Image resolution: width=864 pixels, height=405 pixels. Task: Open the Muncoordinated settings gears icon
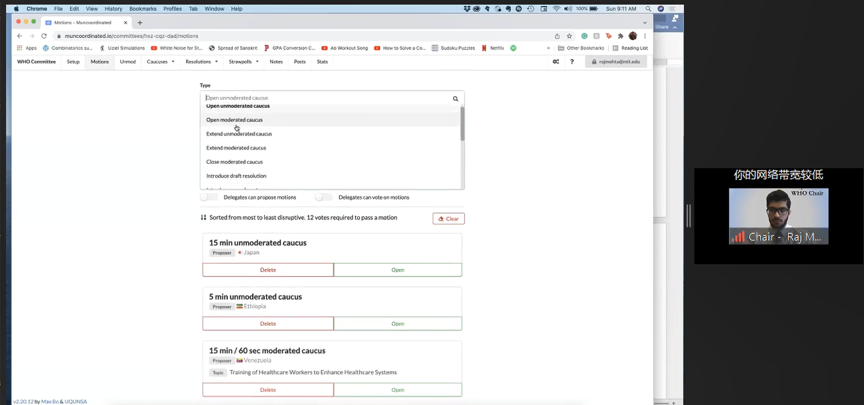point(555,62)
